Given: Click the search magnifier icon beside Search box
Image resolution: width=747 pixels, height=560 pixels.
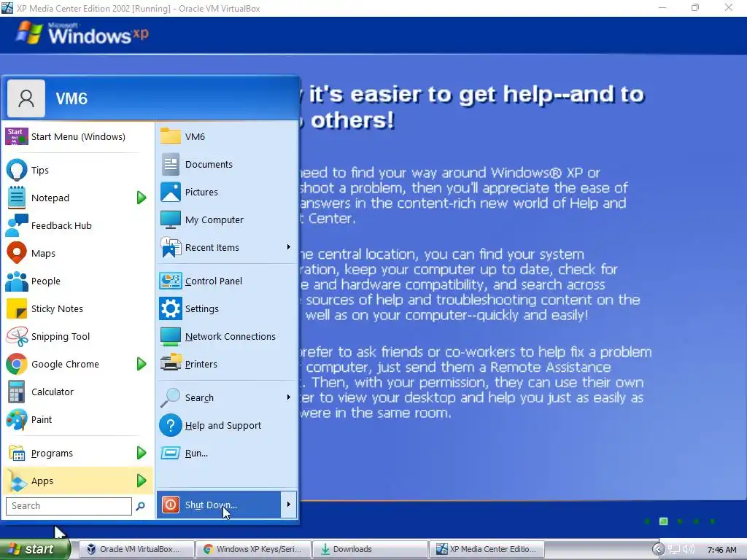Looking at the screenshot, I should [141, 506].
